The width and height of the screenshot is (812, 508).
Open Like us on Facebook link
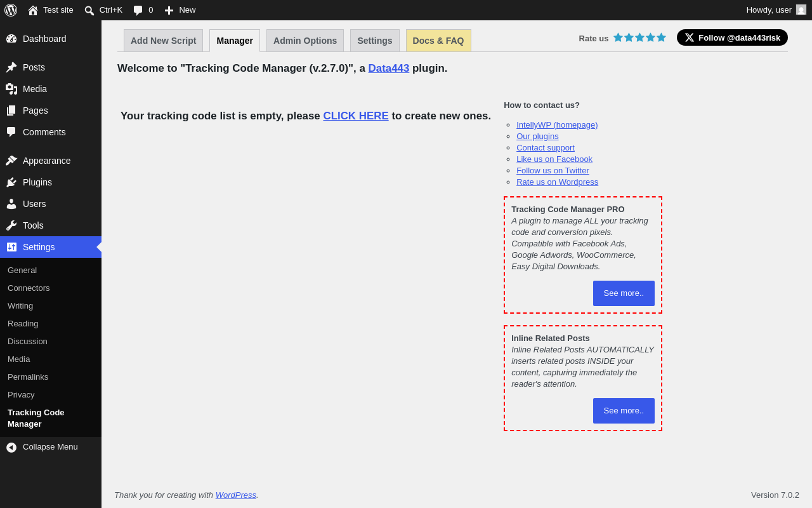pos(554,159)
